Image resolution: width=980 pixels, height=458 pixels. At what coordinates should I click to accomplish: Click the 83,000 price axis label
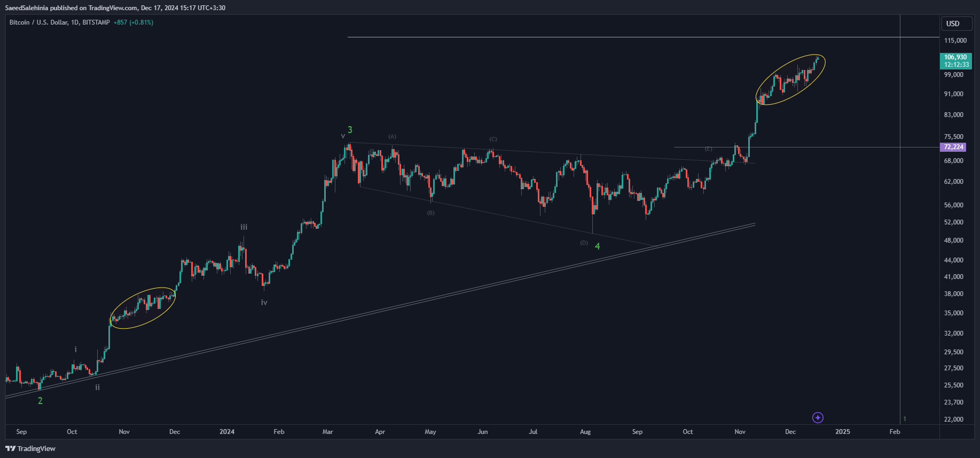coord(954,115)
